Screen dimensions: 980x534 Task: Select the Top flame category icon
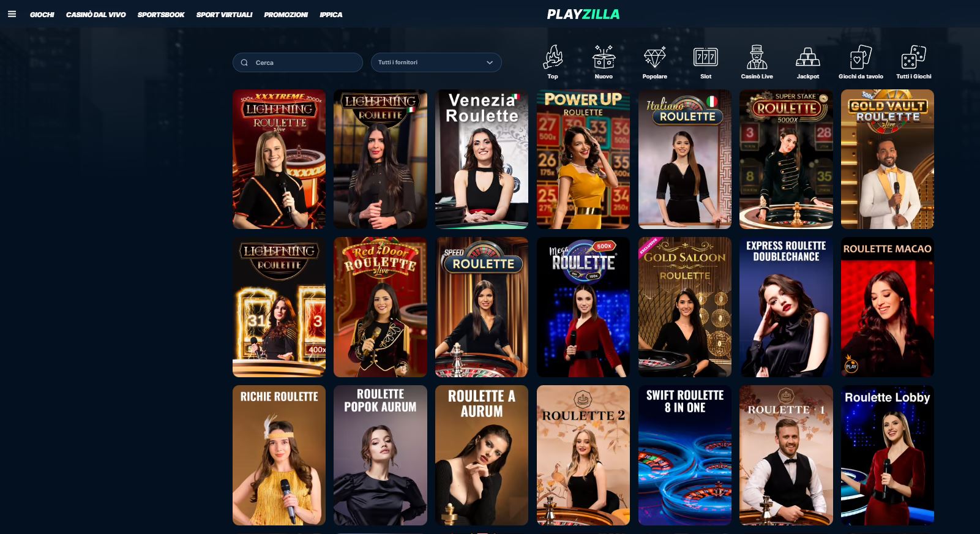pos(553,57)
